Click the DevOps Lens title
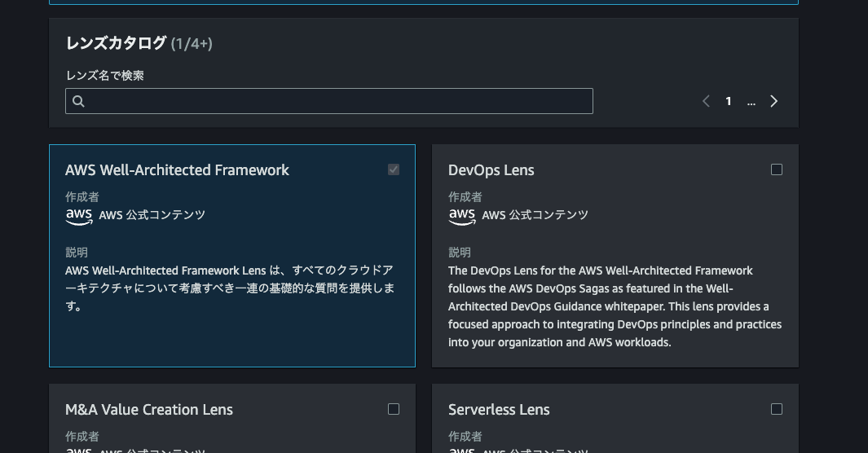Image resolution: width=868 pixels, height=453 pixels. pyautogui.click(x=491, y=169)
